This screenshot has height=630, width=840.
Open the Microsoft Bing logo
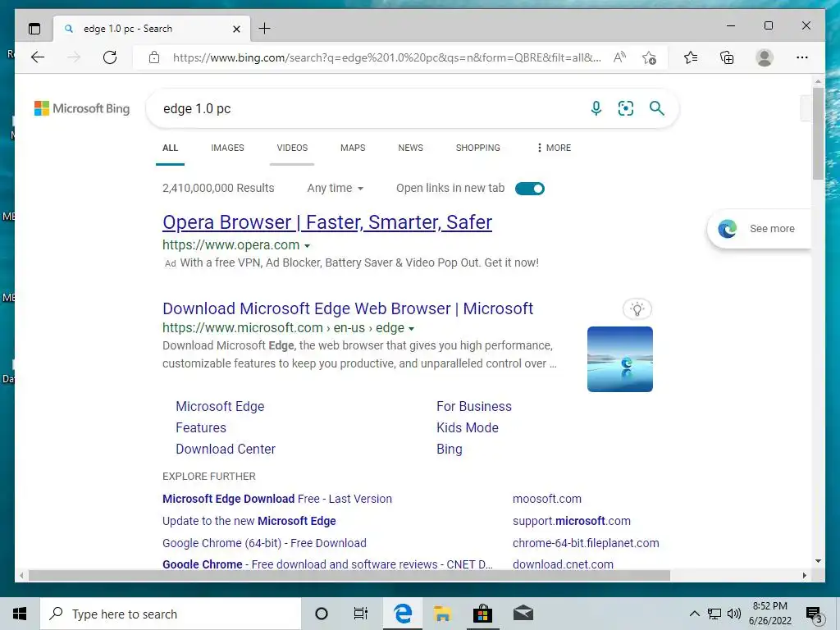82,109
